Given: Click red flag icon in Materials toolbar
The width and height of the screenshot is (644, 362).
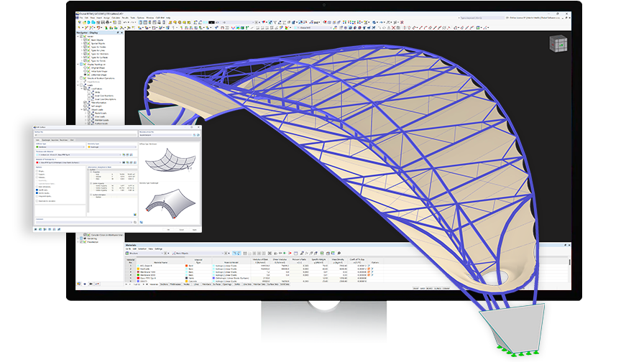Looking at the screenshot, I should tap(290, 254).
